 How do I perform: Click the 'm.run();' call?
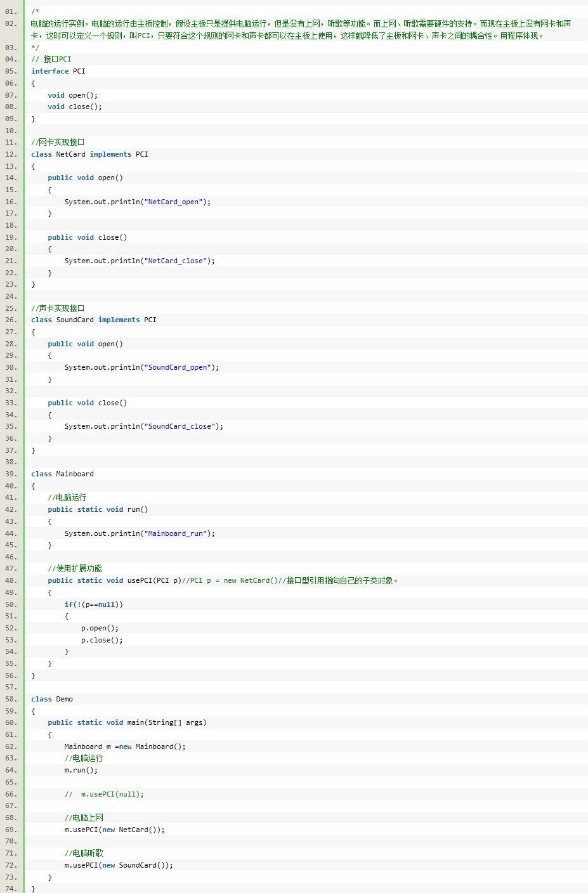click(x=81, y=770)
